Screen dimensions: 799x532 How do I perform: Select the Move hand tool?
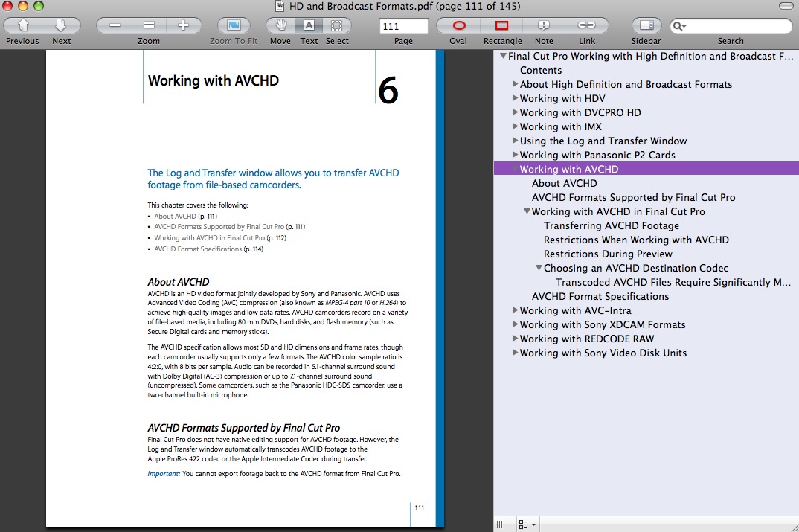pos(280,25)
